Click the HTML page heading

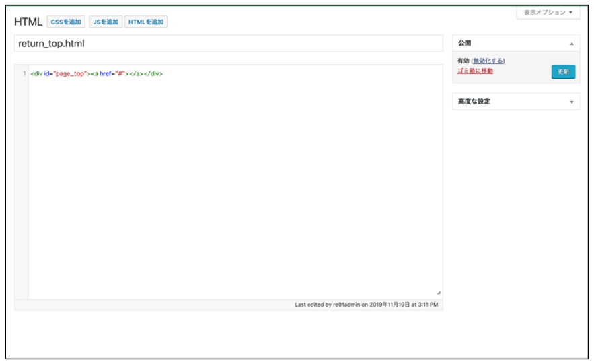(x=28, y=22)
